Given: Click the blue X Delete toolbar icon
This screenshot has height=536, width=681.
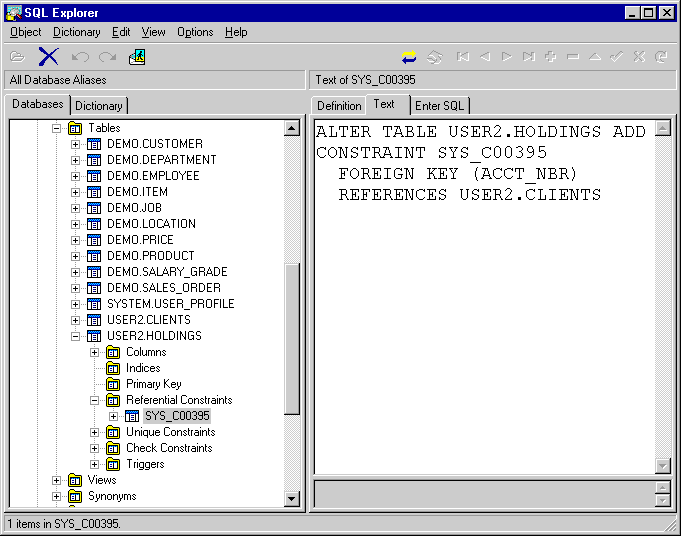Looking at the screenshot, I should 48,56.
